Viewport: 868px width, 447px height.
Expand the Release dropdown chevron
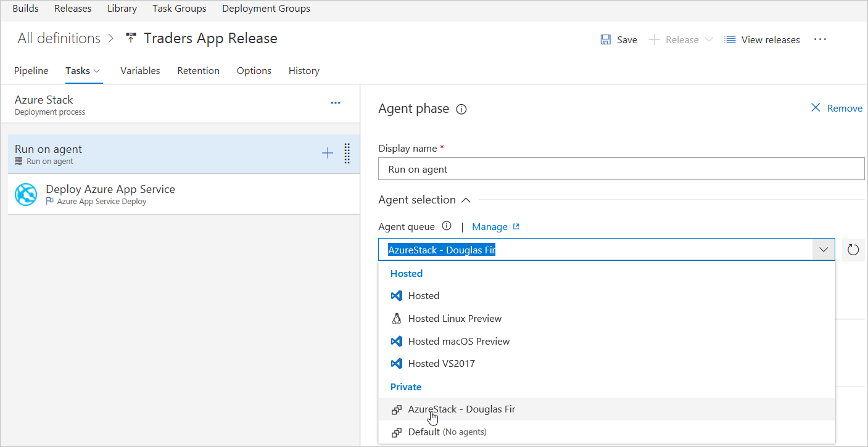[708, 39]
